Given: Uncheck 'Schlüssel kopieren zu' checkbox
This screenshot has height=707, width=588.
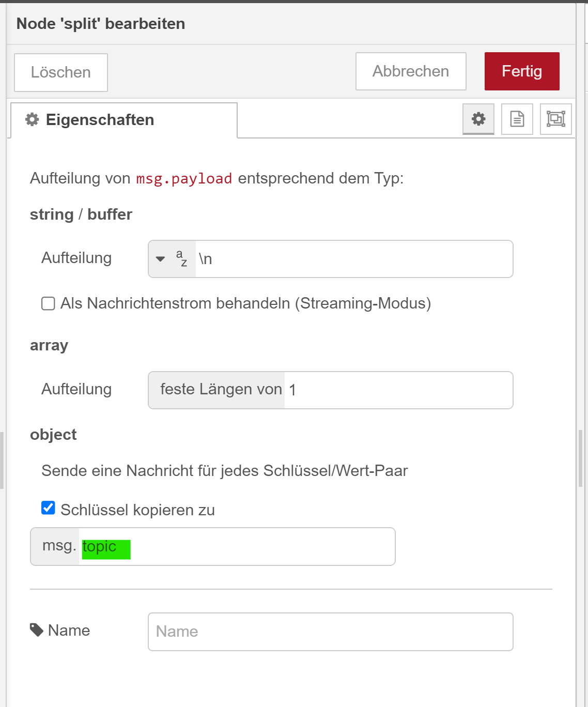Looking at the screenshot, I should tap(48, 509).
